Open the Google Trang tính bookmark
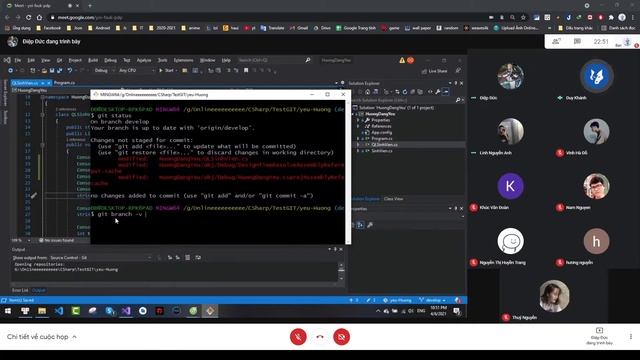640x360 pixels. (x=356, y=28)
